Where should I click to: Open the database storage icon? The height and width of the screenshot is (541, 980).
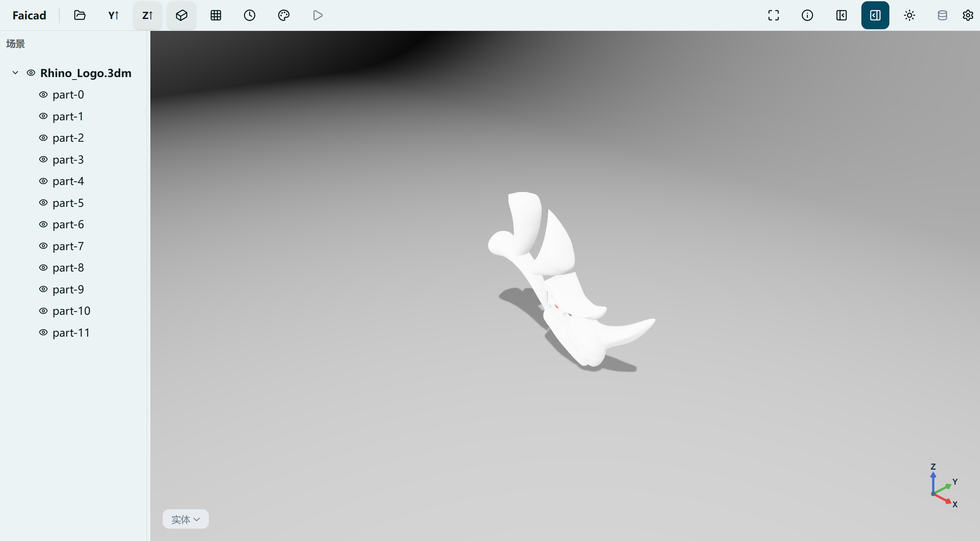tap(942, 15)
